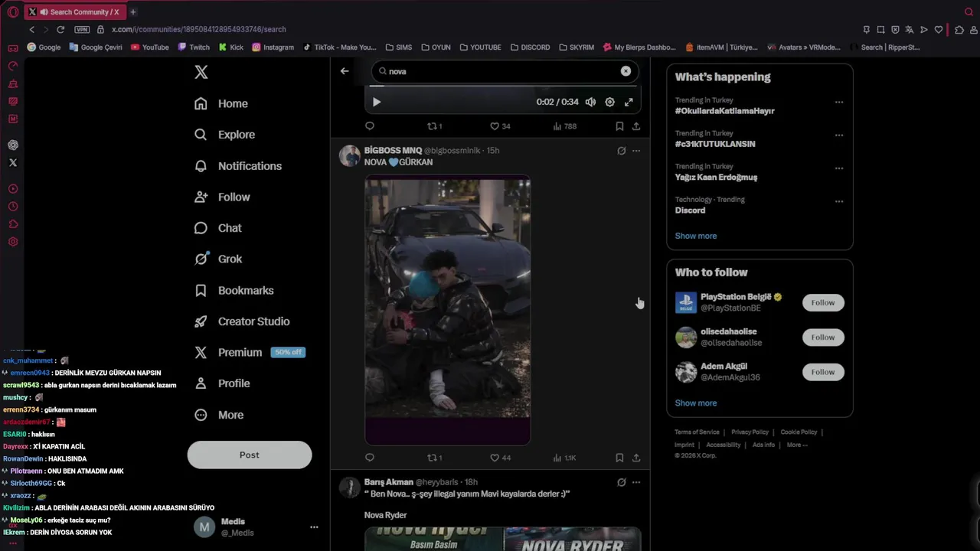Reply to the top video post
This screenshot has height=551, width=980.
pos(370,126)
